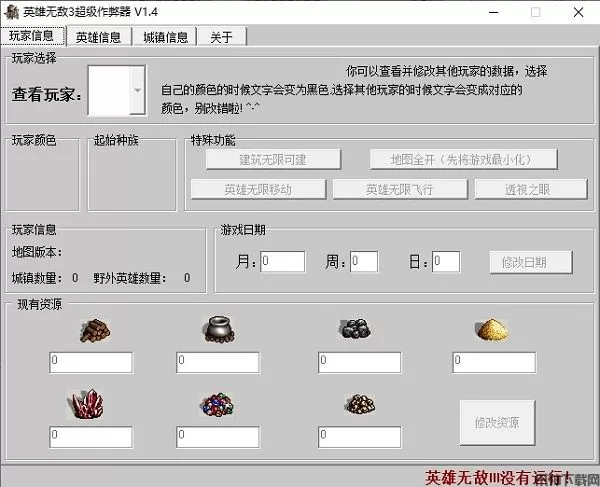This screenshot has height=487, width=600.
Task: Click the gems resource icon
Action: [x=218, y=405]
